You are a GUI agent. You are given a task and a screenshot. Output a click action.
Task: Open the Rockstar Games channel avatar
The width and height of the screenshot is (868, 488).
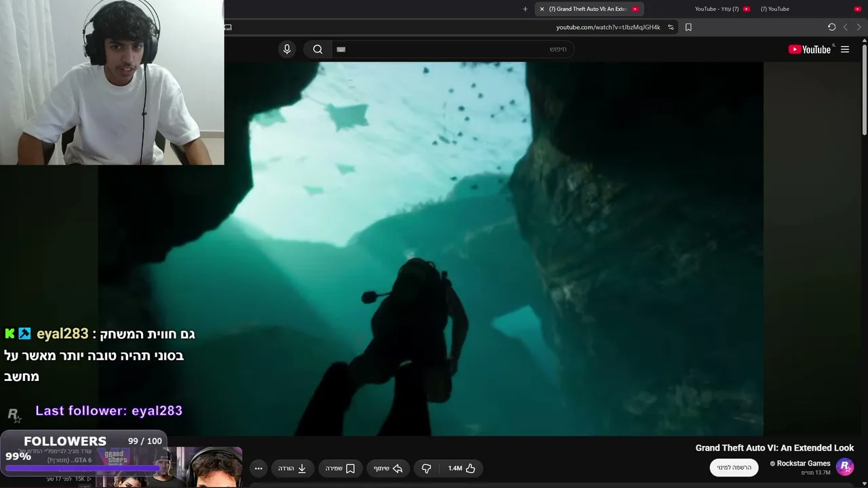coord(845,467)
